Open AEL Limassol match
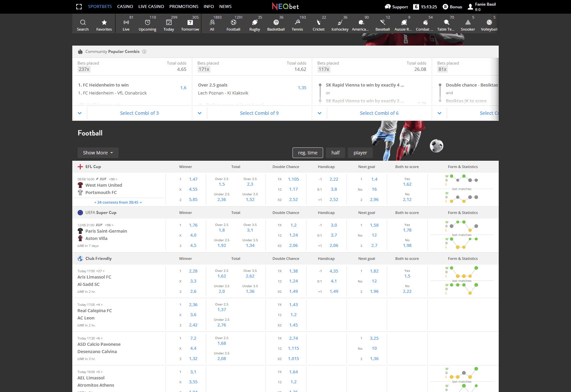 91,378
